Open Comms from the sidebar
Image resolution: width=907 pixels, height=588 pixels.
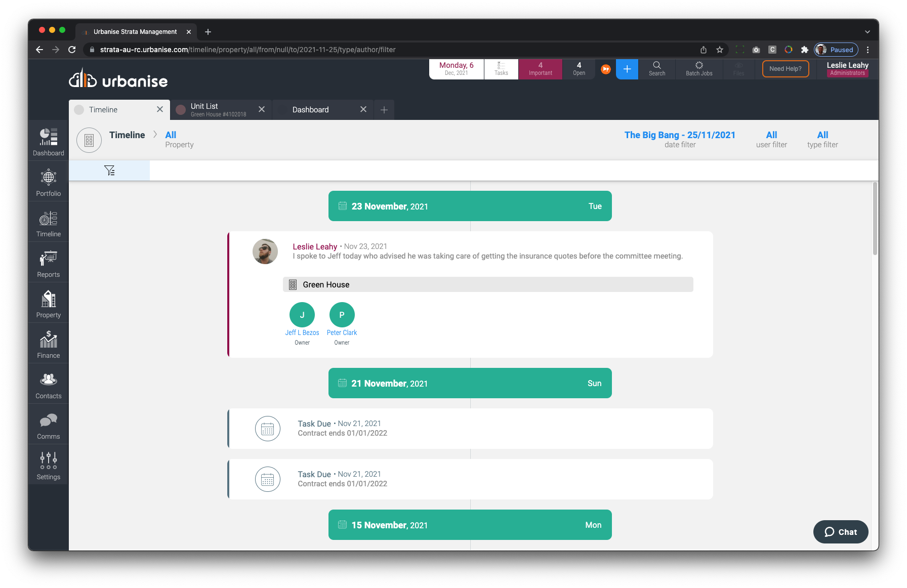49,425
